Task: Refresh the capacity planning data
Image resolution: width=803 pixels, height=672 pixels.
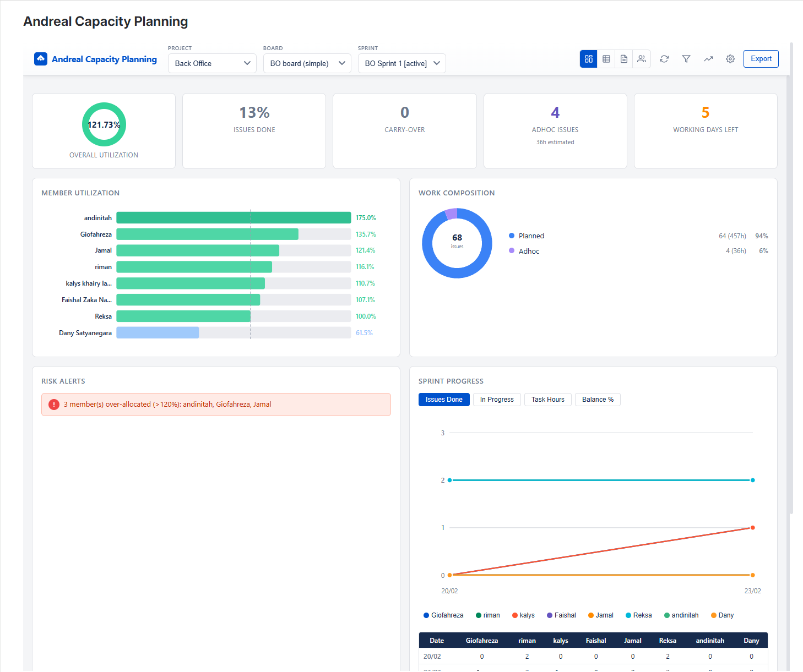Action: pos(664,59)
